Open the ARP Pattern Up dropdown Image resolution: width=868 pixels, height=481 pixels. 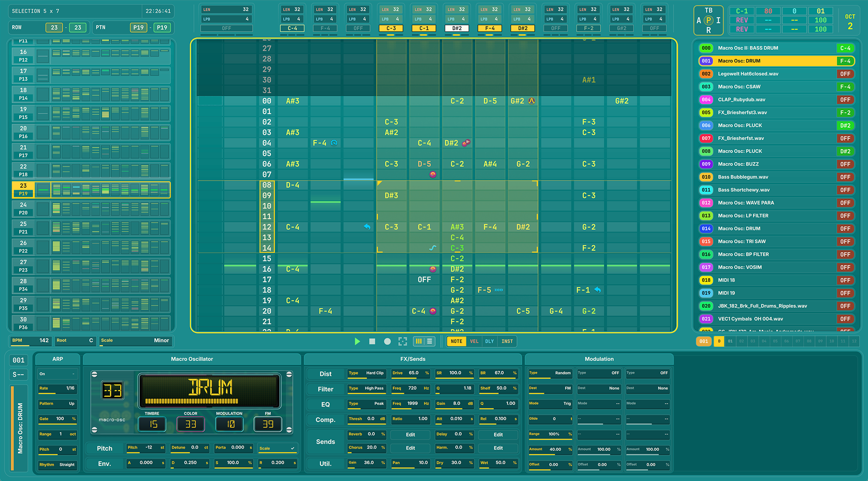pos(58,403)
